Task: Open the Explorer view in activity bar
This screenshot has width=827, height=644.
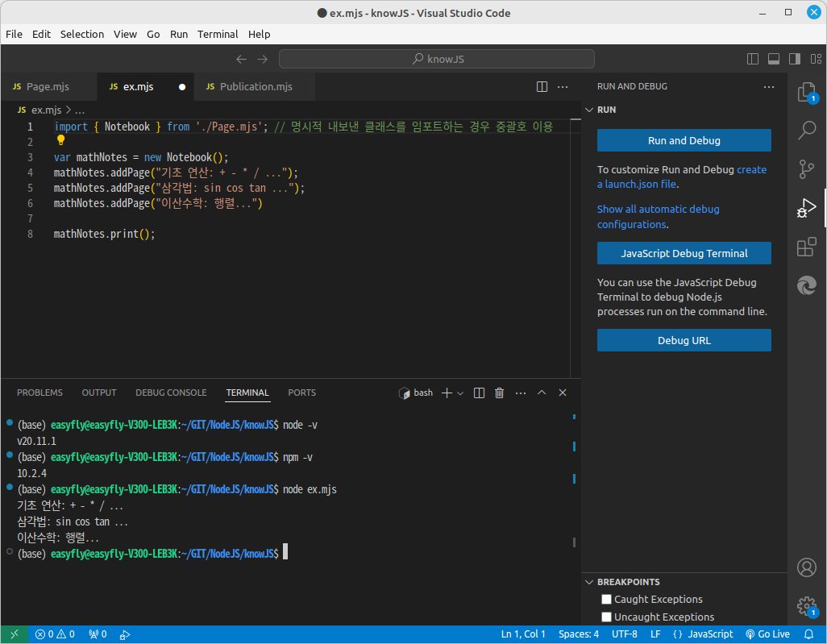Action: coord(806,93)
